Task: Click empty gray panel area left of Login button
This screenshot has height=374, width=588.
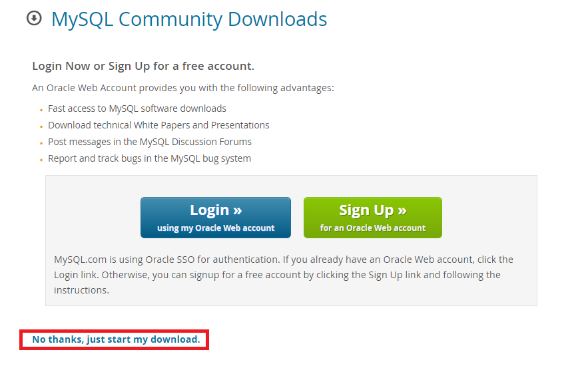Action: pos(93,218)
